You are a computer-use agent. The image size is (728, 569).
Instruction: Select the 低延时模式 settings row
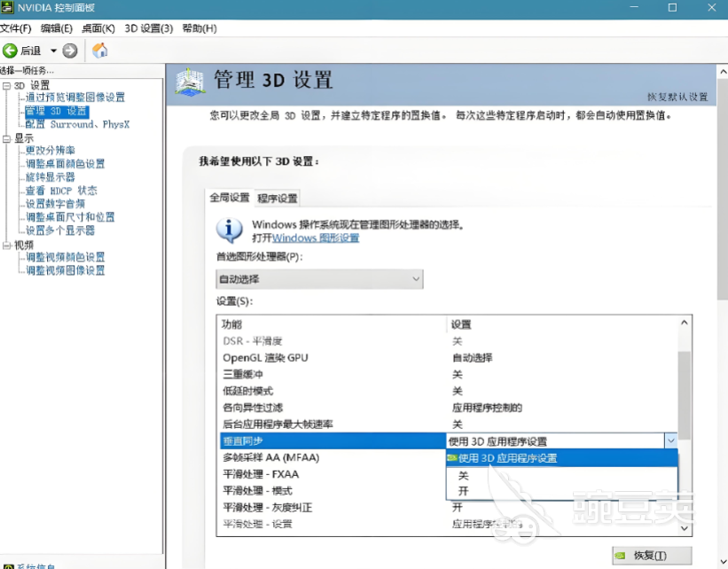(x=448, y=391)
